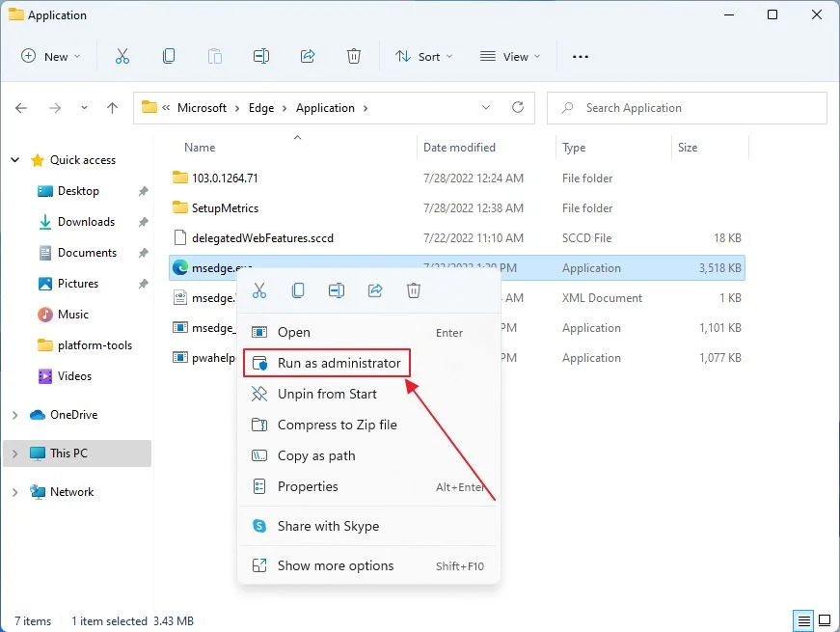Image resolution: width=840 pixels, height=632 pixels.
Task: Open Downloads in Quick access
Action: tap(86, 222)
